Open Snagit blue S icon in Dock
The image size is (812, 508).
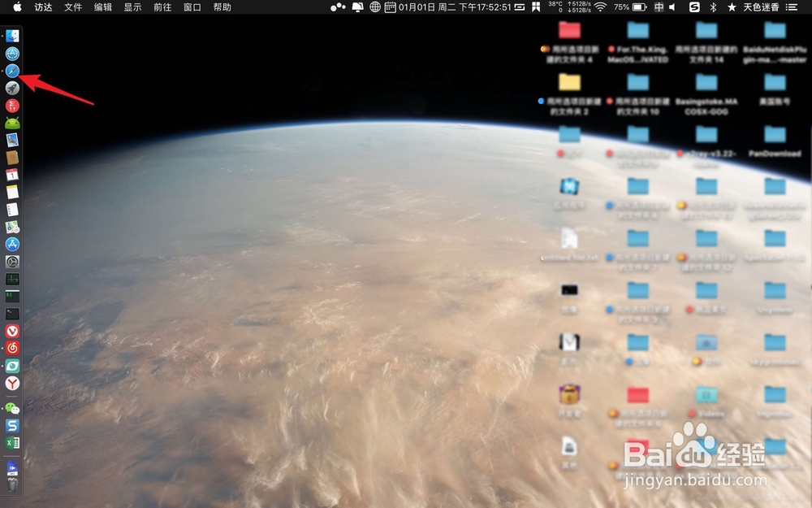[12, 426]
